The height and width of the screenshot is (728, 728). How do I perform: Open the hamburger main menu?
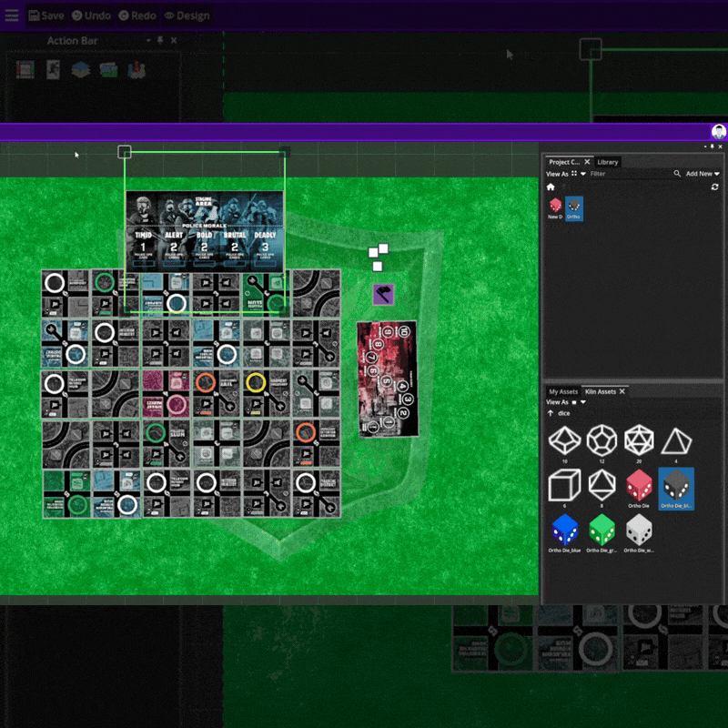coord(12,15)
